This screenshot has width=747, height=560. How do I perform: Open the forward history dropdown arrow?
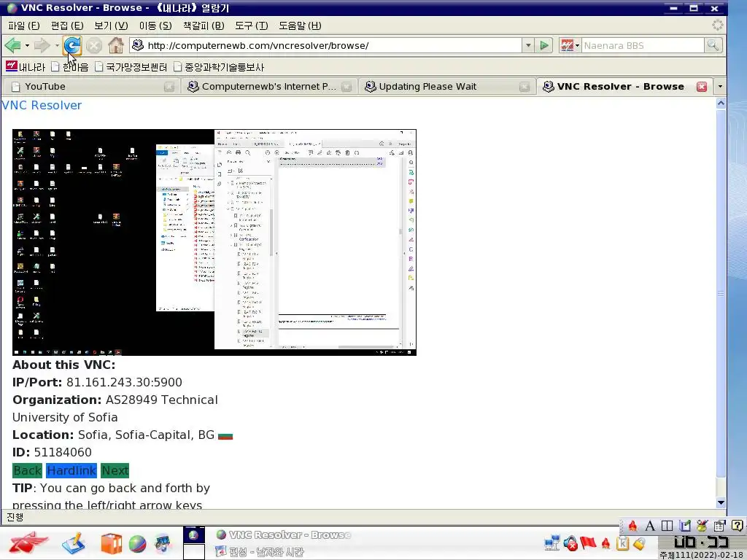(57, 46)
